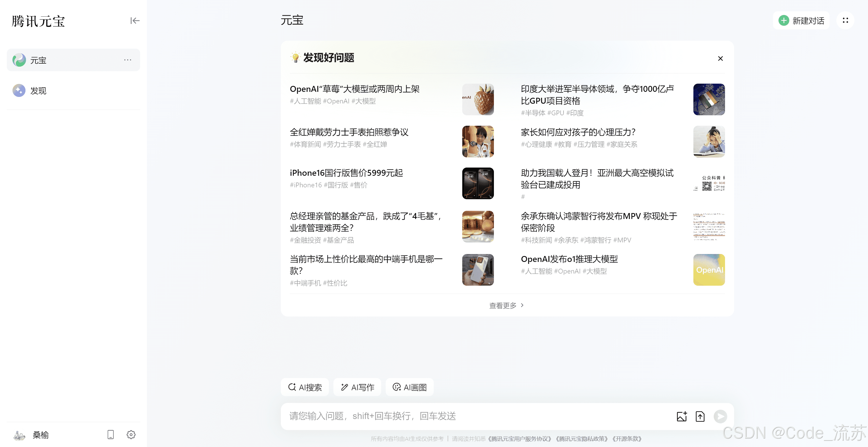Click the stressed child thumbnail

point(709,142)
